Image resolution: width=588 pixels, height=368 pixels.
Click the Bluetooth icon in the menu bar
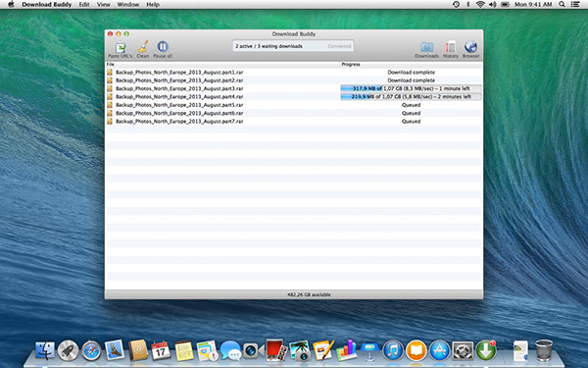[468, 5]
